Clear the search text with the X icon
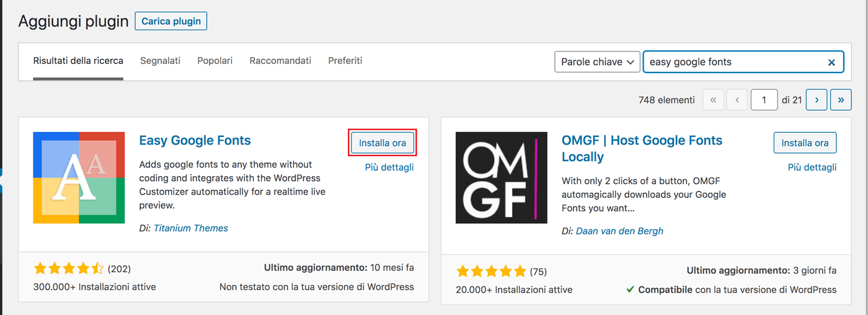 831,62
